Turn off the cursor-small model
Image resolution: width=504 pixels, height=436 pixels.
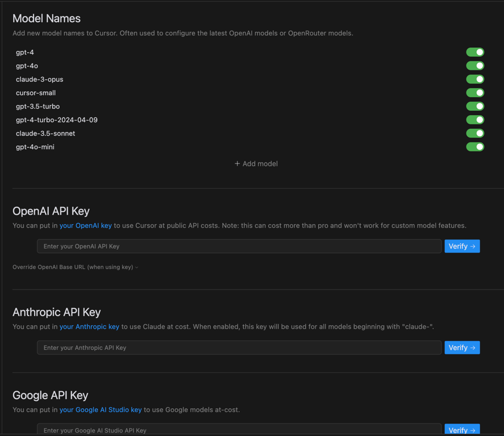click(x=475, y=93)
